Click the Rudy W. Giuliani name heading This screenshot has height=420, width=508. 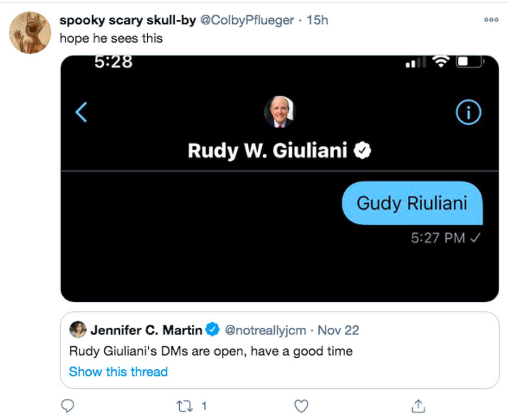[267, 151]
